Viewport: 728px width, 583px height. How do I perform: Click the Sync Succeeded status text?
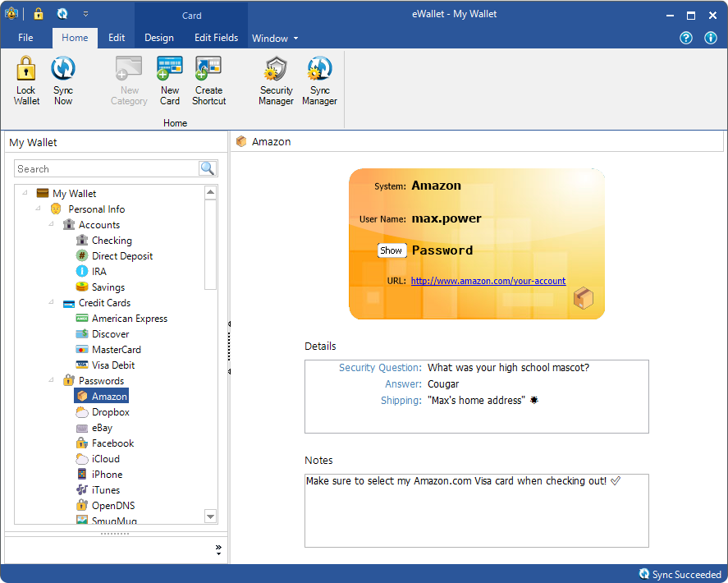coord(686,574)
